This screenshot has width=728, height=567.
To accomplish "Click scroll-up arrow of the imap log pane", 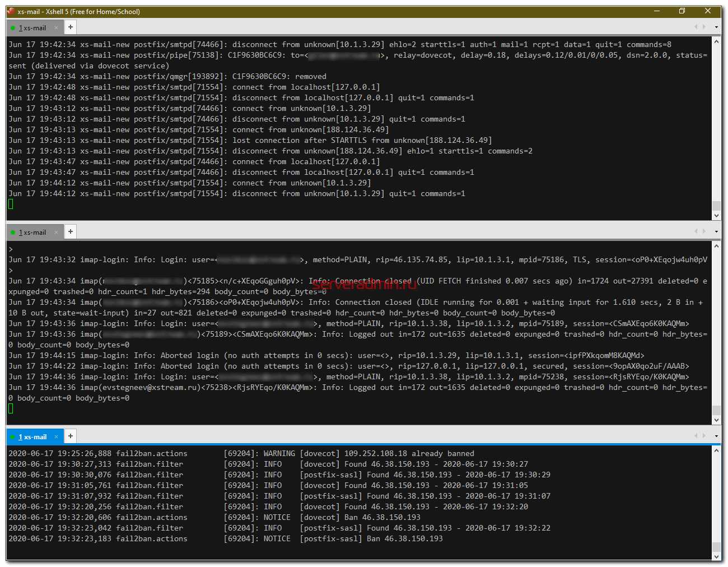I will (x=716, y=246).
